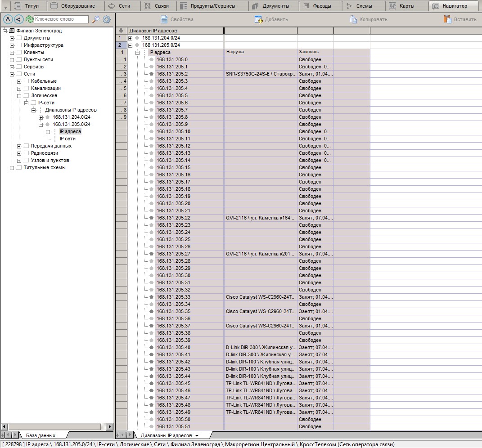Click the hexagon marker beside 168.131.205.2
The height and width of the screenshot is (448, 482).
(x=152, y=74)
